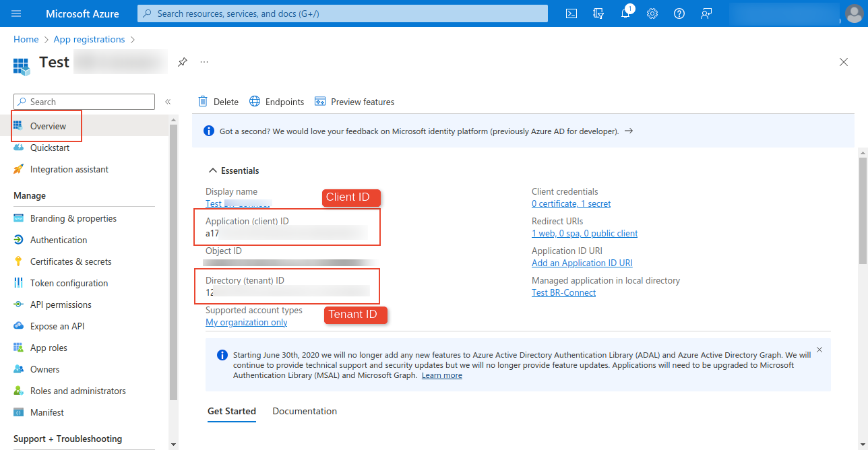The width and height of the screenshot is (868, 450).
Task: Open the more options ellipsis beside pin
Action: [204, 62]
